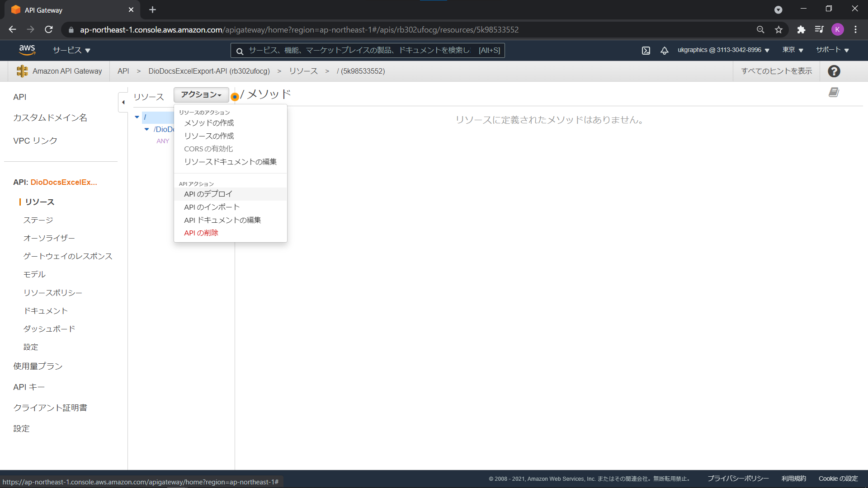The width and height of the screenshot is (868, 488).
Task: Open モデル in sidebar
Action: pyautogui.click(x=34, y=274)
